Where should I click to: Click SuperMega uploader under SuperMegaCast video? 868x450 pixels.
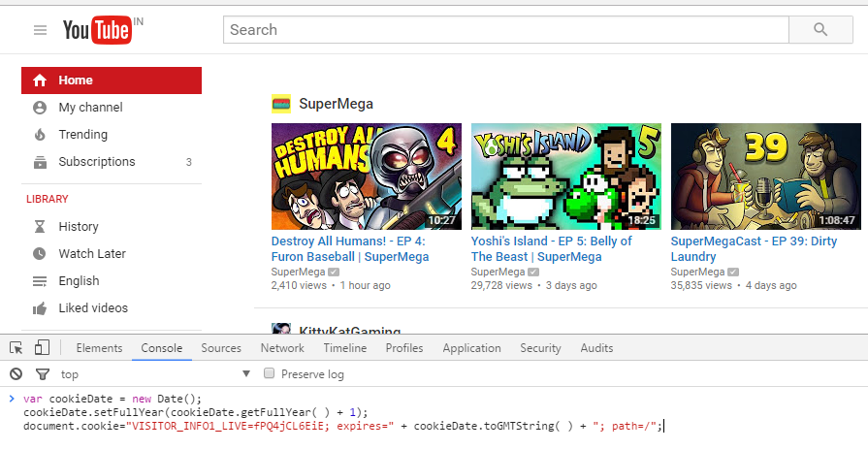pos(697,272)
